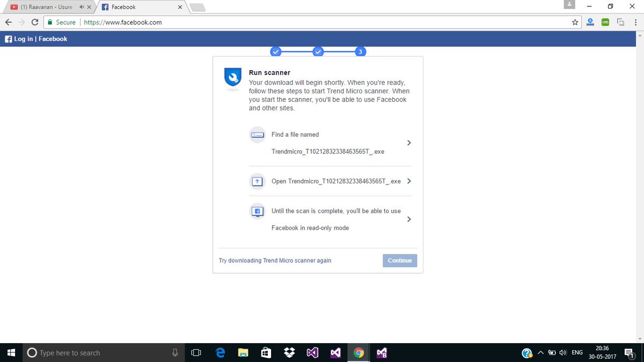Open a new tab
The height and width of the screenshot is (362, 644).
click(197, 7)
